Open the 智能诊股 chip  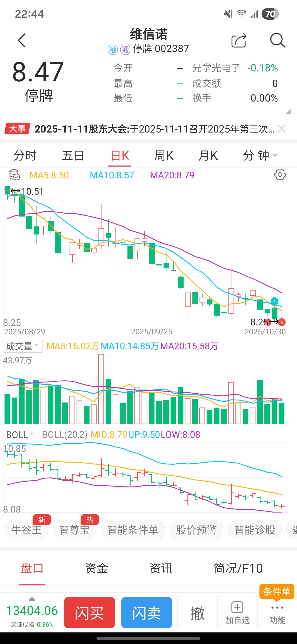click(x=255, y=530)
